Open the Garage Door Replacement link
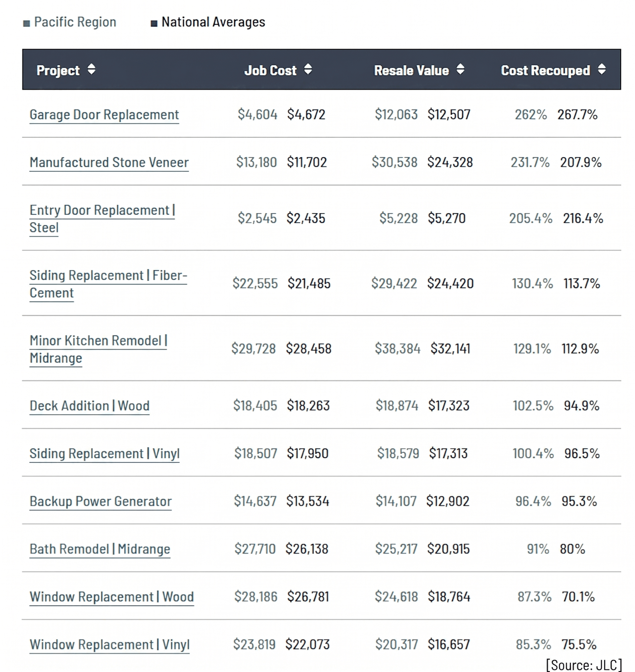 104,115
